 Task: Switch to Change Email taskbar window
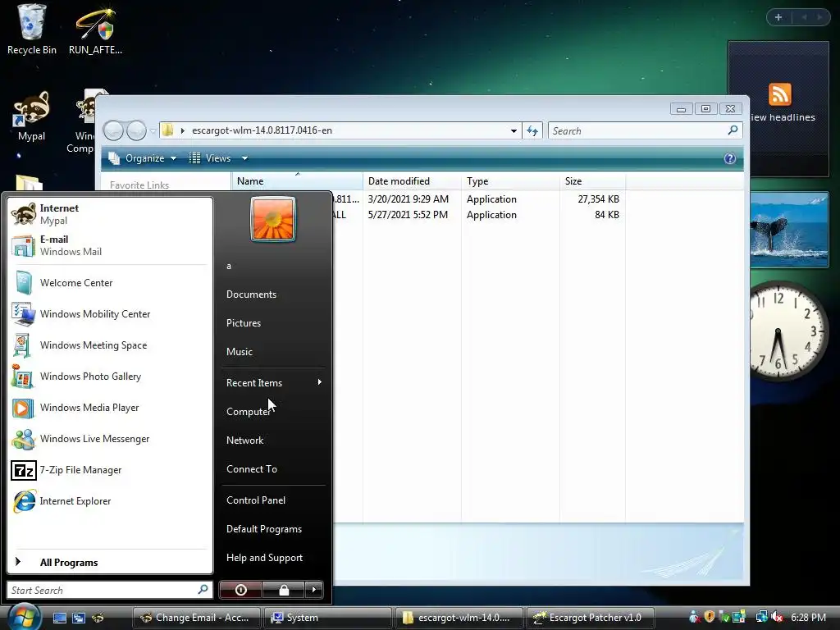pos(196,618)
